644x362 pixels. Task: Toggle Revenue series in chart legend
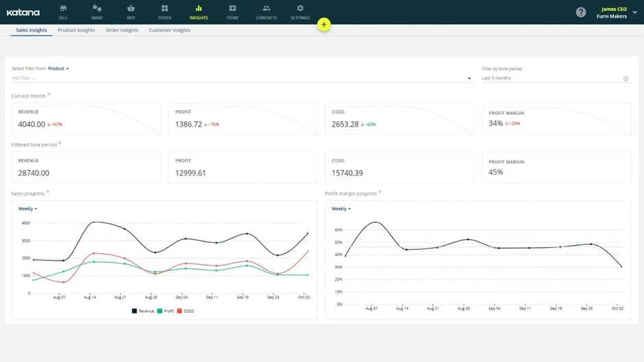coord(143,311)
